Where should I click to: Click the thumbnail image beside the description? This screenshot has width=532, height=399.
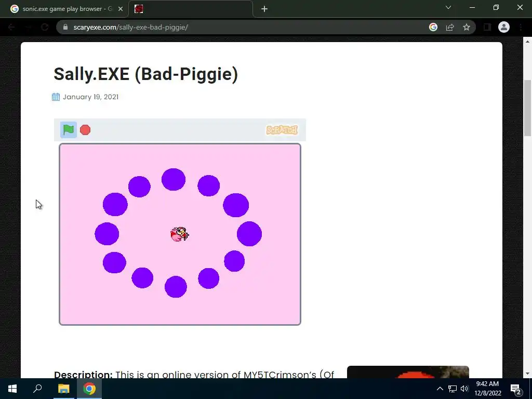click(x=408, y=372)
